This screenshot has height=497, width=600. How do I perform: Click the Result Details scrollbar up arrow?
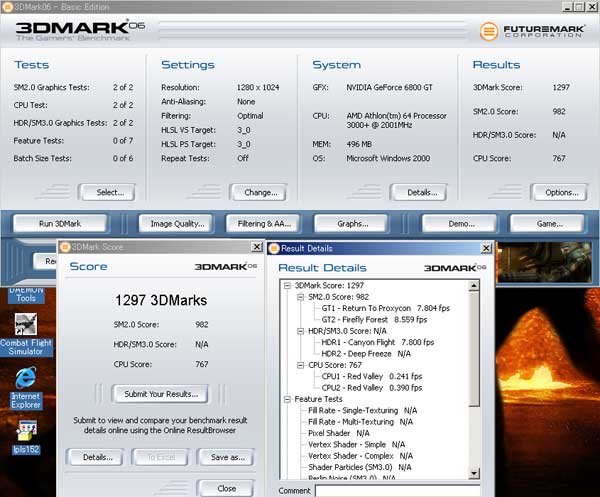click(474, 286)
